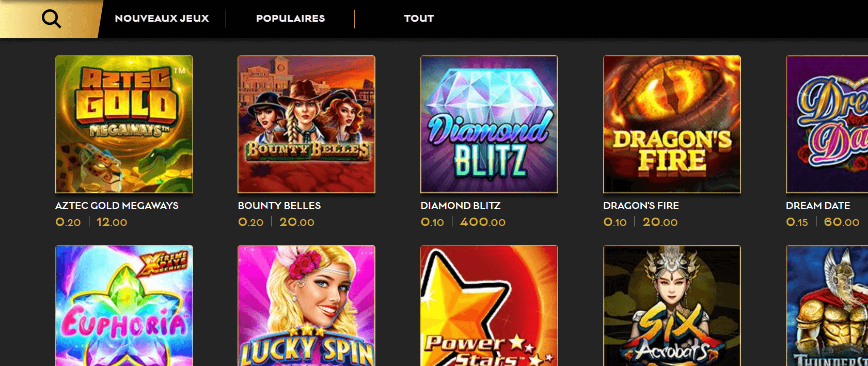Open the Bounty Belles game thumbnail

click(306, 124)
